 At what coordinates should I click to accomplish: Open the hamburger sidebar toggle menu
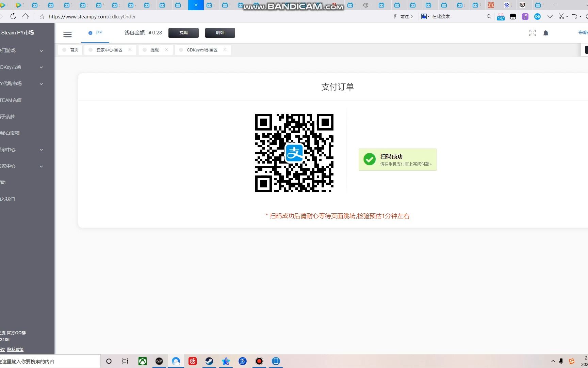[x=67, y=34]
